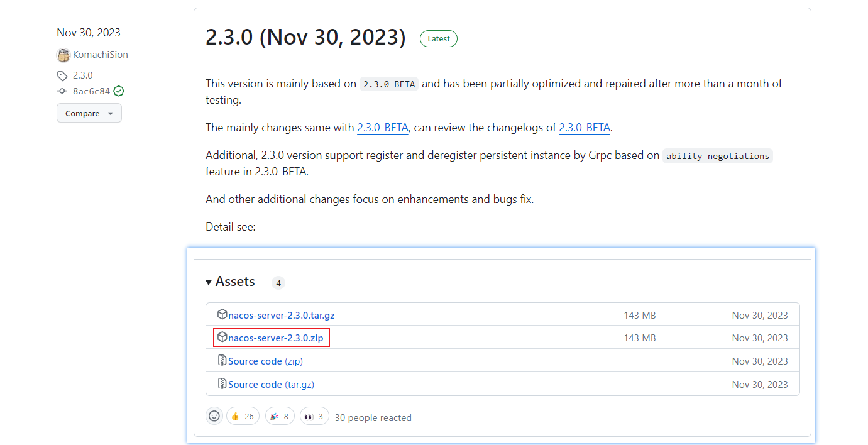Click the tag icon beside 2.3.0
Image resolution: width=868 pixels, height=445 pixels.
(62, 75)
